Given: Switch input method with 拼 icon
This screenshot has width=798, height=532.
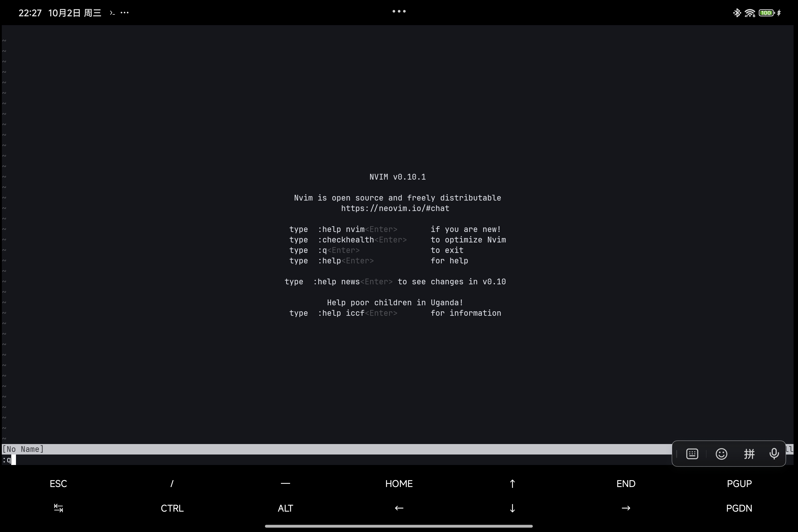Looking at the screenshot, I should (749, 454).
